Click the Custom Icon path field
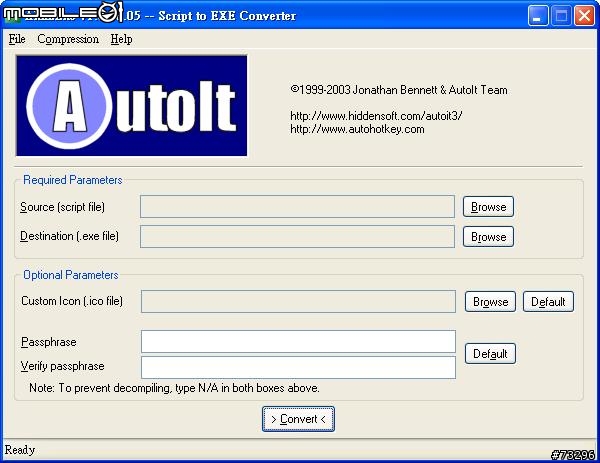The image size is (600, 463). pos(298,301)
